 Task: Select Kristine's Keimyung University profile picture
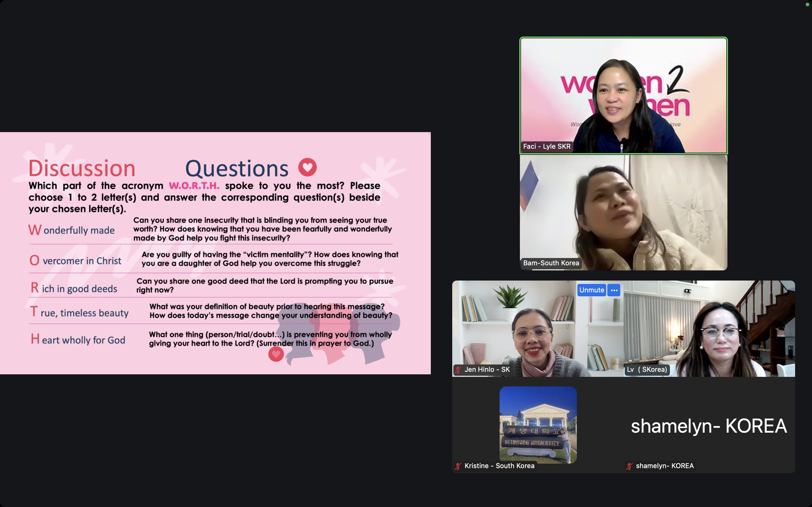pyautogui.click(x=538, y=424)
